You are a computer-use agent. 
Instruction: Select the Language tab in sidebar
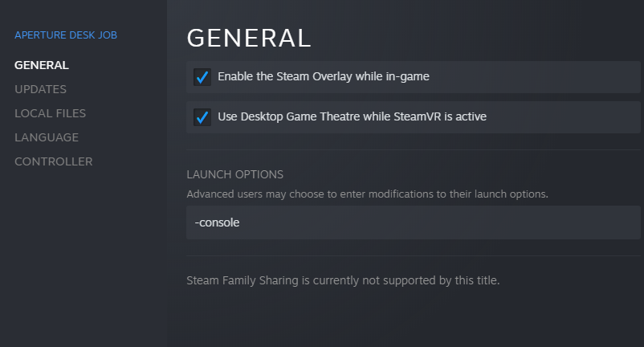(47, 137)
